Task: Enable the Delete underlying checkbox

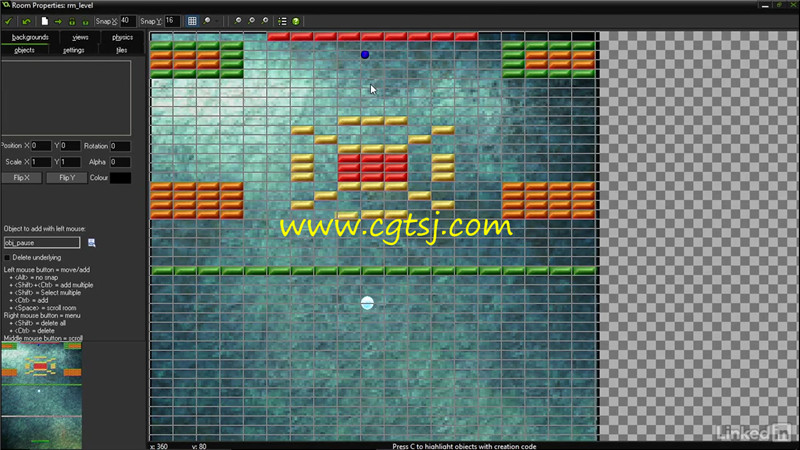Action: coord(7,258)
